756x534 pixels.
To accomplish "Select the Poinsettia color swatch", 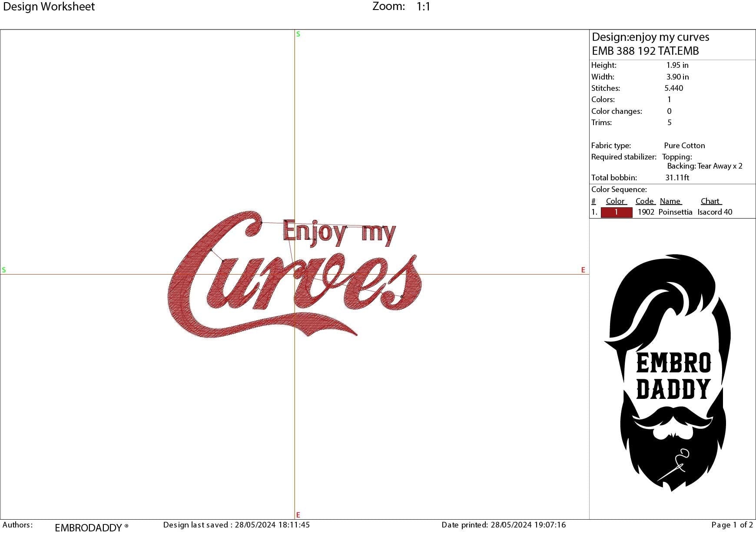I will tap(616, 212).
